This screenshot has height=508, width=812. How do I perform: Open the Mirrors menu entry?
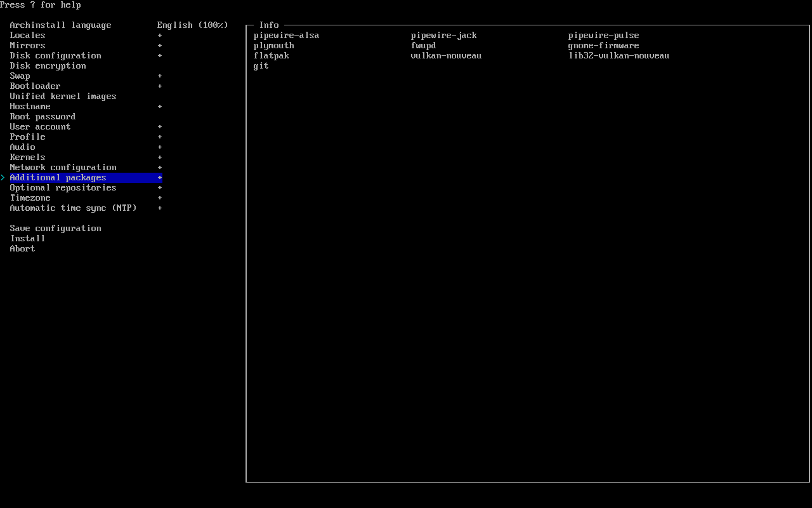[x=27, y=46]
